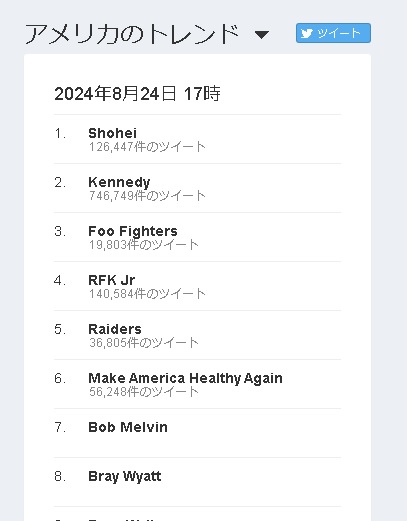Open the Shohei trend link
407x521 pixels.
click(x=113, y=133)
